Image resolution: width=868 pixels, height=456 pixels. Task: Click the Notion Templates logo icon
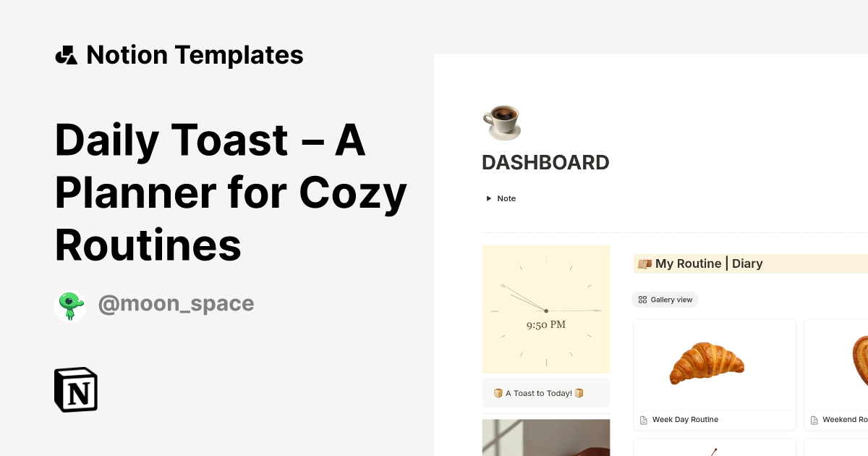(66, 54)
